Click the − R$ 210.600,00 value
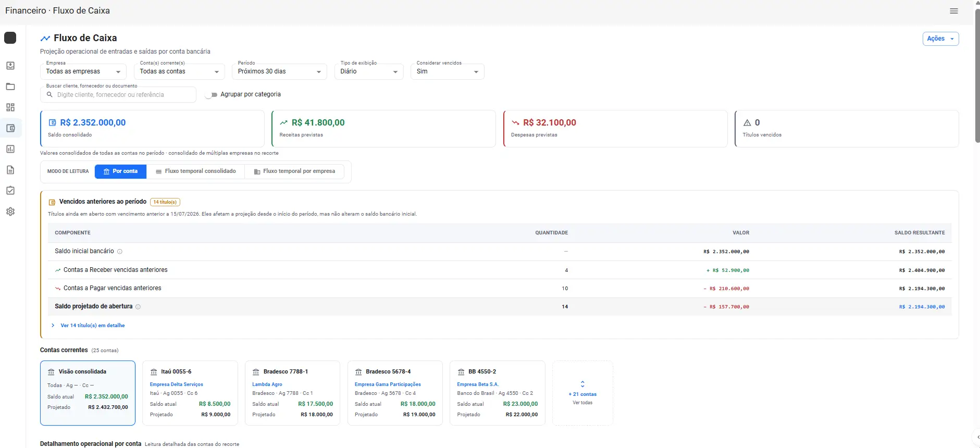Viewport: 980px width, 448px height. pyautogui.click(x=726, y=289)
